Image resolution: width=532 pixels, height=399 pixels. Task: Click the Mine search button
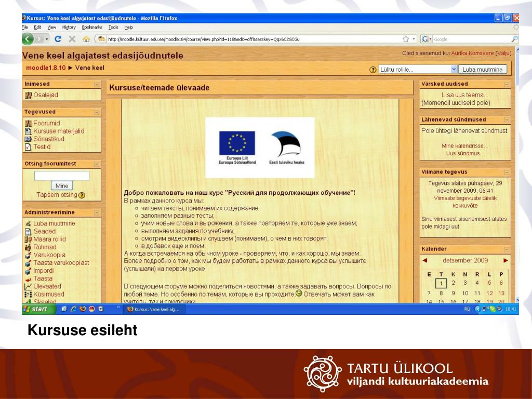pyautogui.click(x=62, y=186)
